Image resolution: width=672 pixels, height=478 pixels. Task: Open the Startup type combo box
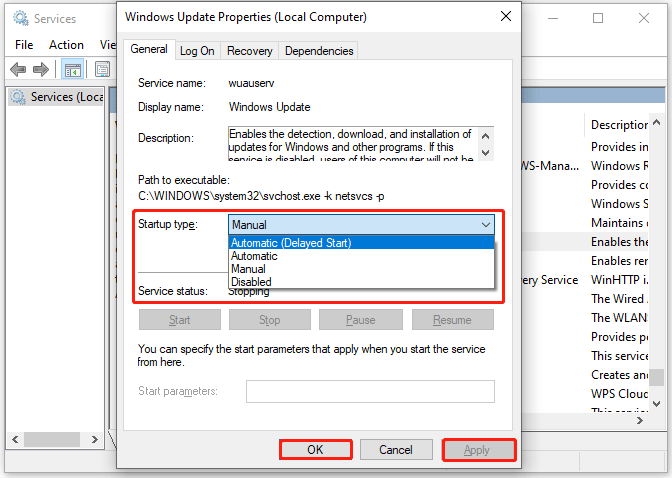tap(361, 225)
